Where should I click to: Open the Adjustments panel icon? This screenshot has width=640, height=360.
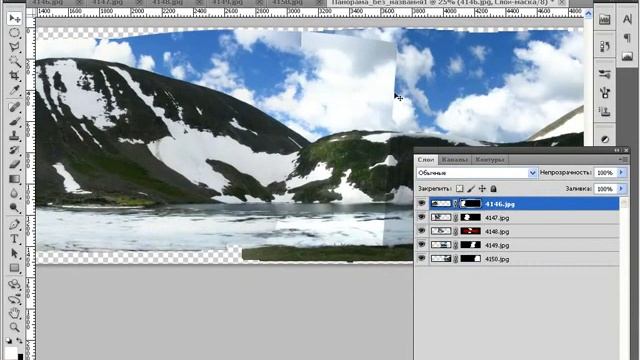tap(605, 140)
